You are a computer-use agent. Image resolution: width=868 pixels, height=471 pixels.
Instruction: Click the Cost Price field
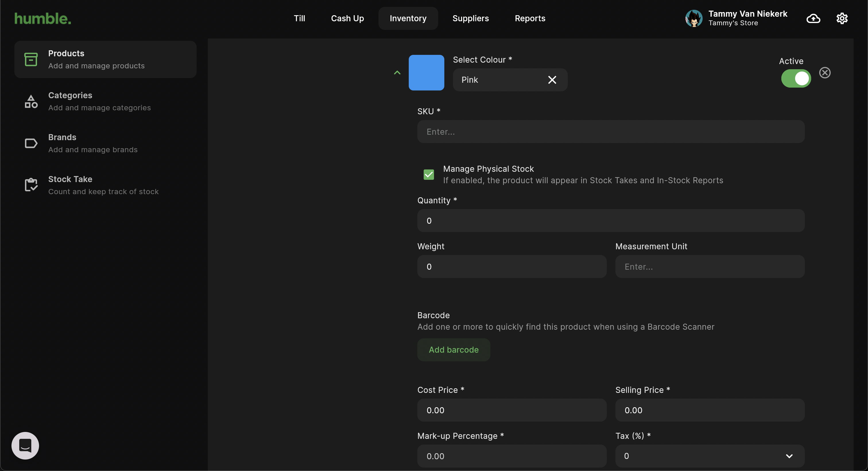pyautogui.click(x=511, y=410)
